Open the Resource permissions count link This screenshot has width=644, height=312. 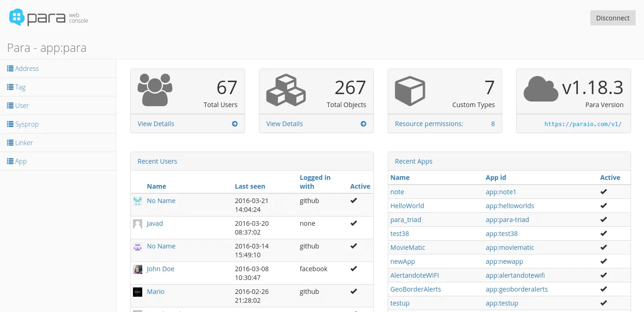click(492, 124)
